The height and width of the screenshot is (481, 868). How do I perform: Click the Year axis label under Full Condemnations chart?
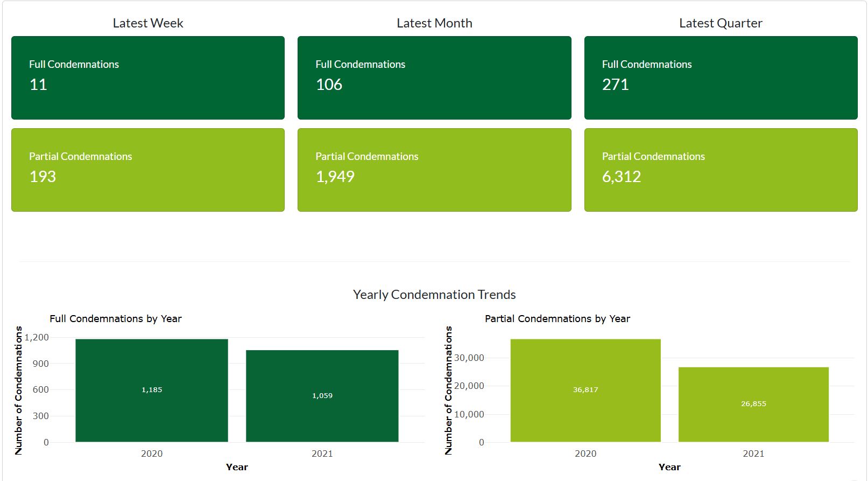click(x=237, y=467)
